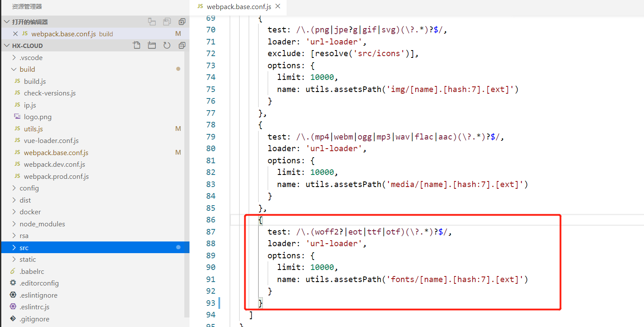Save all editors via the save-all icon
This screenshot has width=644, height=327.
coord(167,21)
